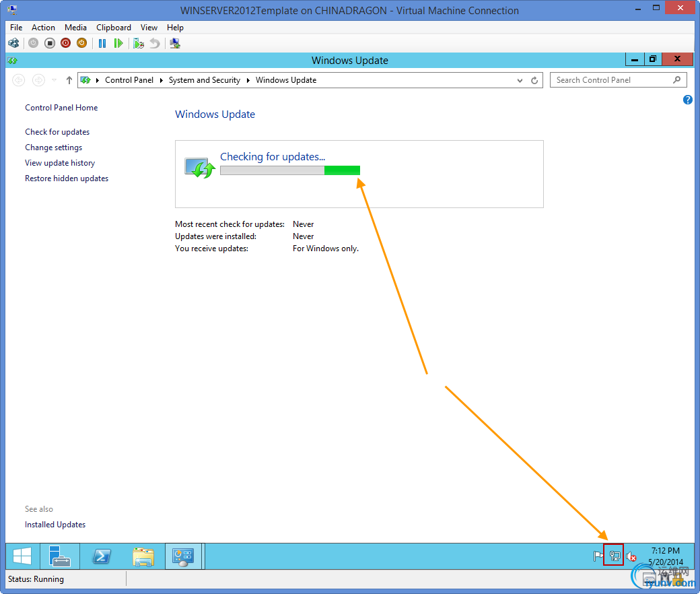Click the Checking for updates progress bar
The width and height of the screenshot is (700, 594).
pyautogui.click(x=290, y=170)
